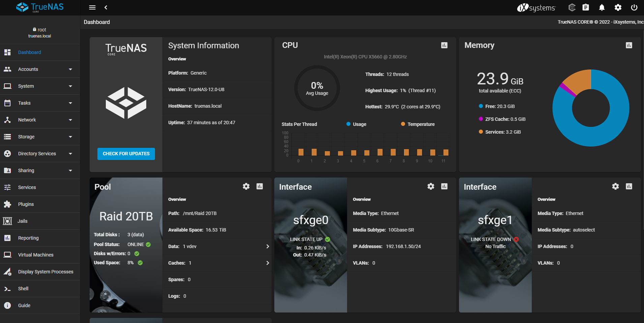Click the LINK STATE DOWN red icon
This screenshot has height=323, width=644.
(x=516, y=239)
